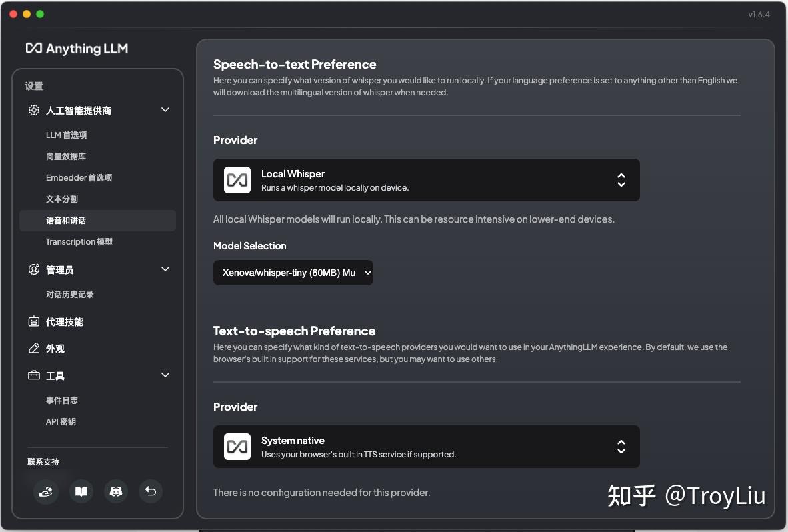This screenshot has width=788, height=532.
Task: Open LLM 首选项 settings page
Action: tap(67, 135)
